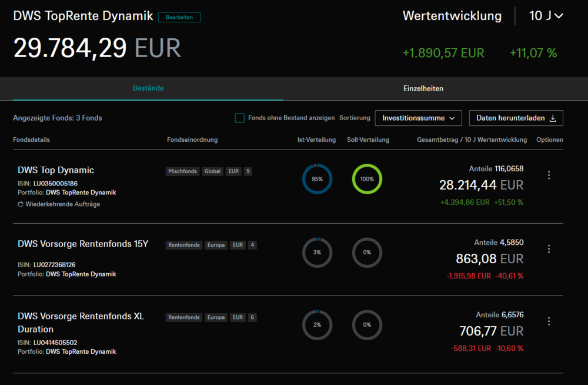Select ISIN LU0414505502
Screen dimensions: 588x385
click(x=55, y=343)
